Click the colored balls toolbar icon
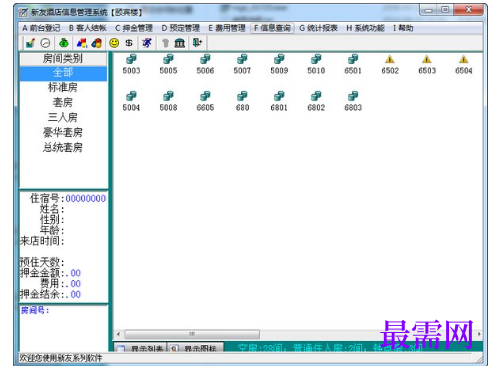 coord(97,43)
